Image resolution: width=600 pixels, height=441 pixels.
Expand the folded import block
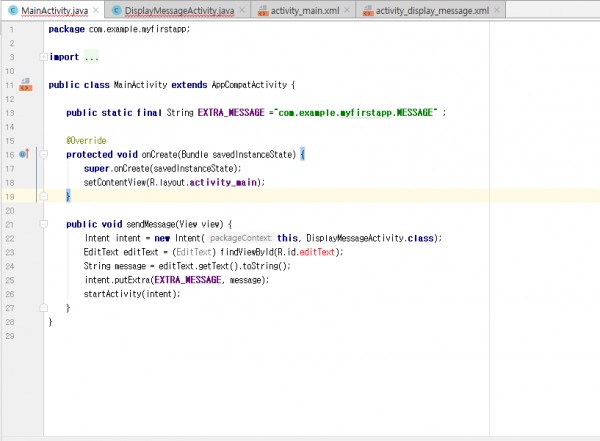point(44,57)
